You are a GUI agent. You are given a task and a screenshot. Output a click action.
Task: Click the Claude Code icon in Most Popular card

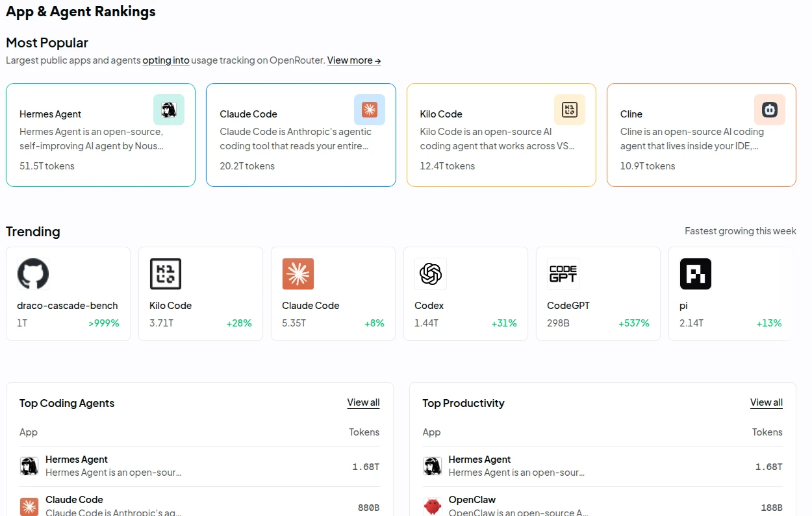(370, 110)
